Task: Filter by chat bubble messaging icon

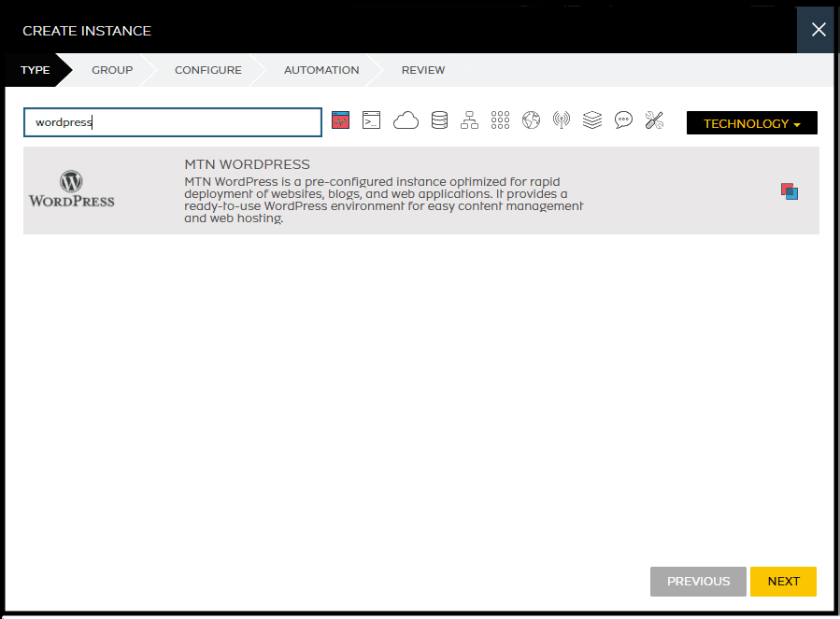Action: point(623,120)
